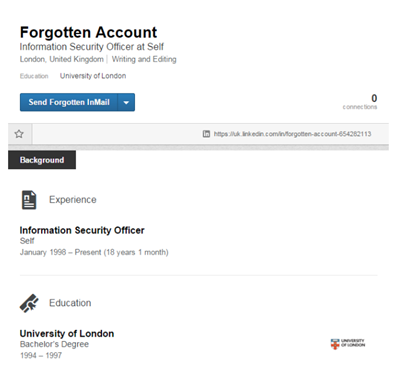Click the star bookmark icon
400x392 pixels.
[19, 134]
